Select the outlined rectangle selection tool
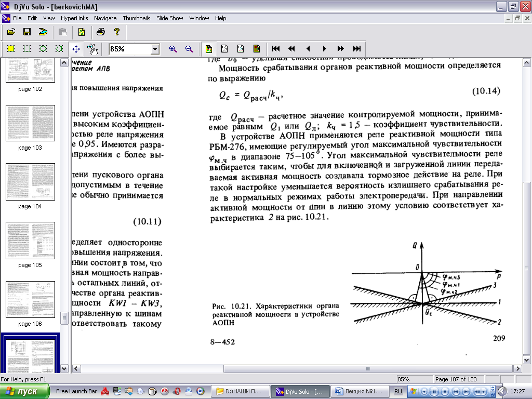Image resolution: width=532 pixels, height=399 pixels. [x=27, y=49]
